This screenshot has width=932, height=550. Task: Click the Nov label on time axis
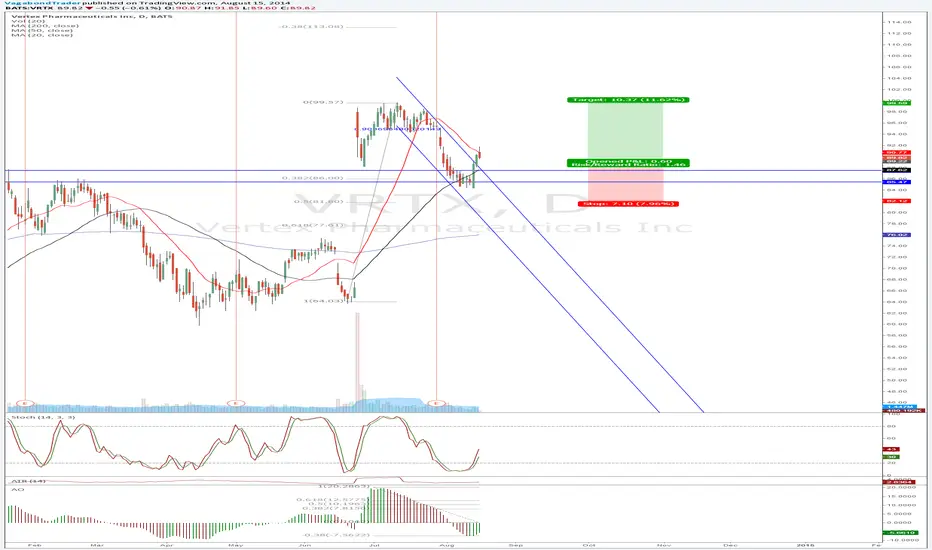[664, 545]
